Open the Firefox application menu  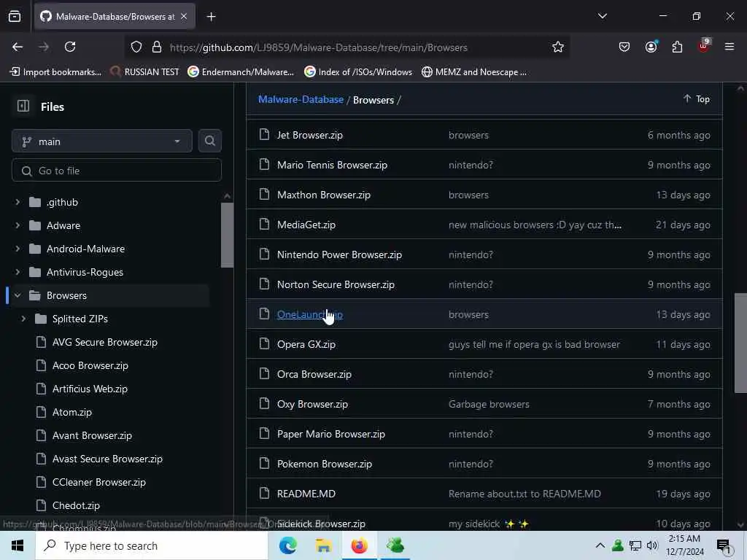729,47
